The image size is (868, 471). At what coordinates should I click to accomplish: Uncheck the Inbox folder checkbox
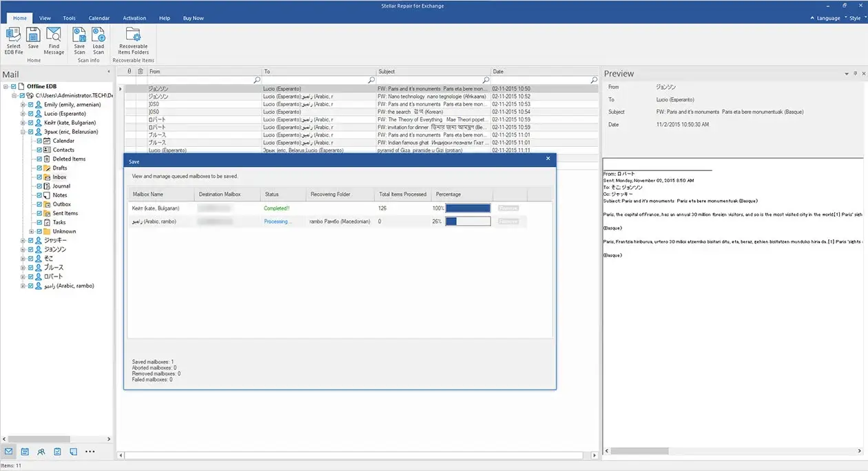40,177
